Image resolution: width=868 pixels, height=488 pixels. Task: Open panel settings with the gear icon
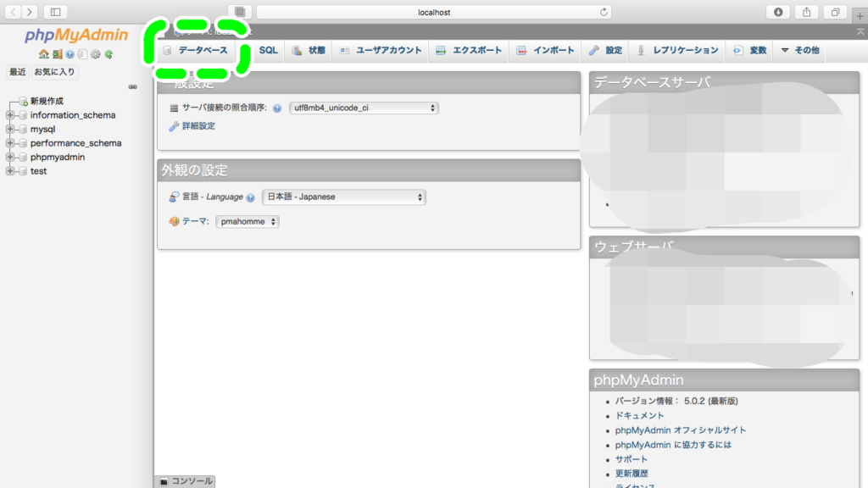(95, 53)
